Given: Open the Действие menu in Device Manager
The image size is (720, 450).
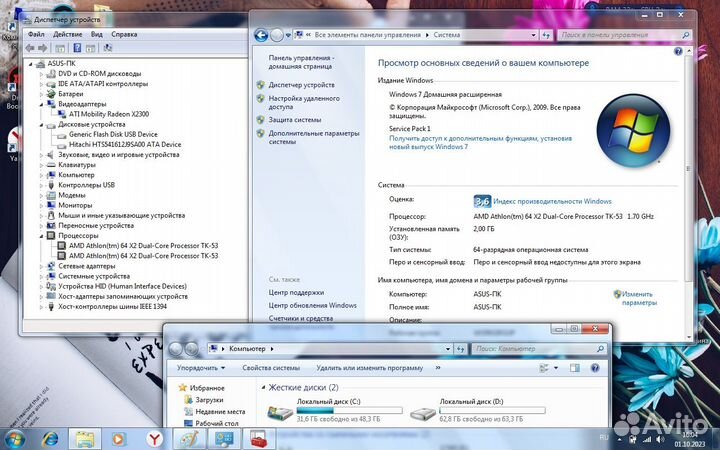Looking at the screenshot, I should (68, 34).
